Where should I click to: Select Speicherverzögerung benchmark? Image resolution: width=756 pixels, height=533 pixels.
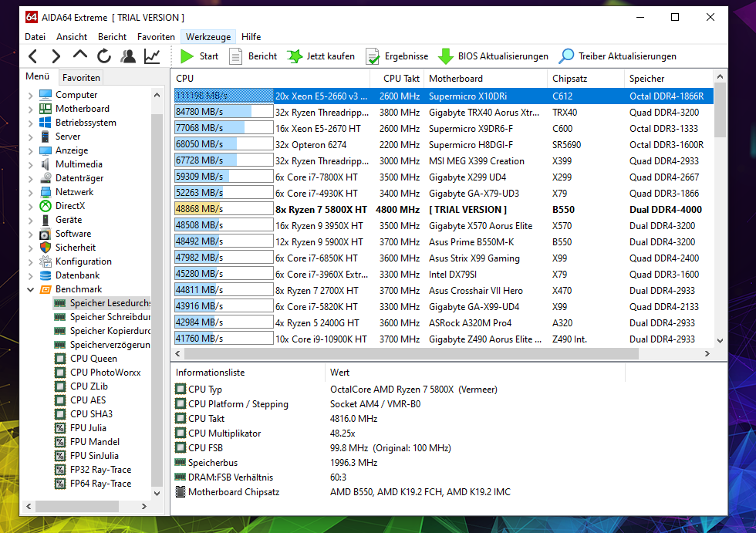102,345
